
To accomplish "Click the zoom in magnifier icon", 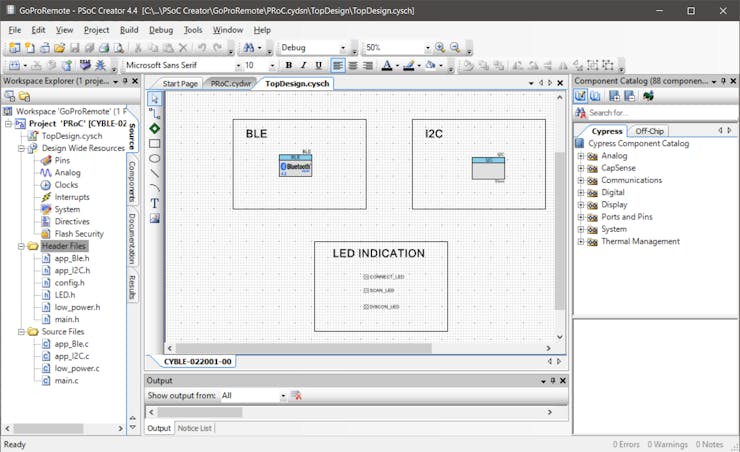I will pyautogui.click(x=440, y=48).
